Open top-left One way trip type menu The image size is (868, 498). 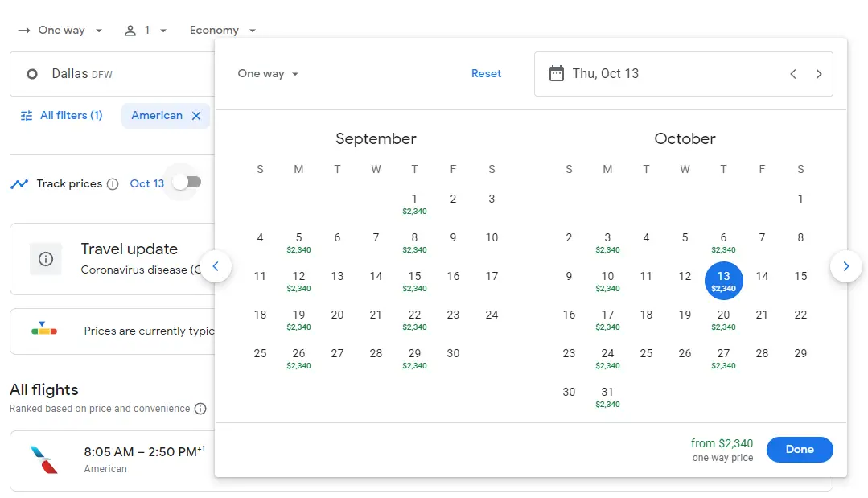[x=61, y=31]
